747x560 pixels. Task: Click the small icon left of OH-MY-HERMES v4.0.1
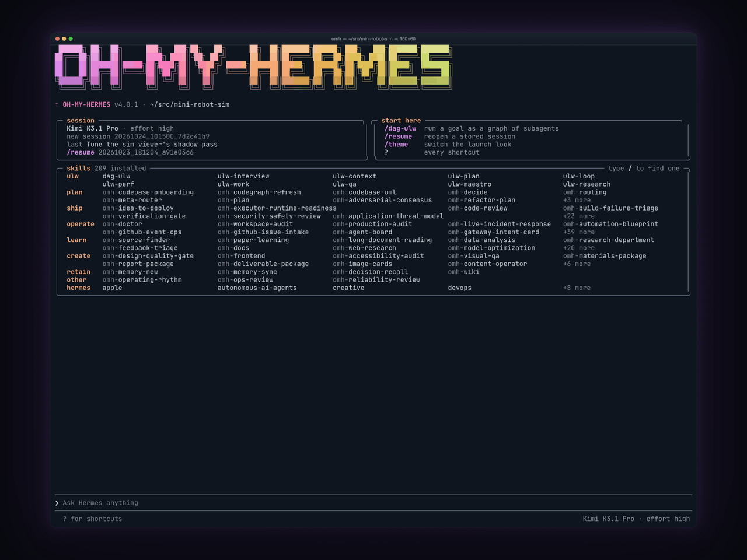point(57,105)
